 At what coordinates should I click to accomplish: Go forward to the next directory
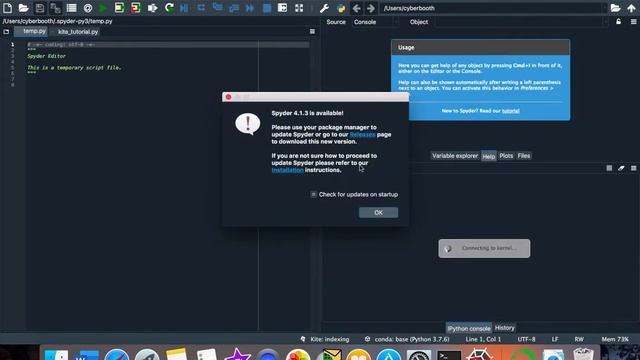[371, 8]
